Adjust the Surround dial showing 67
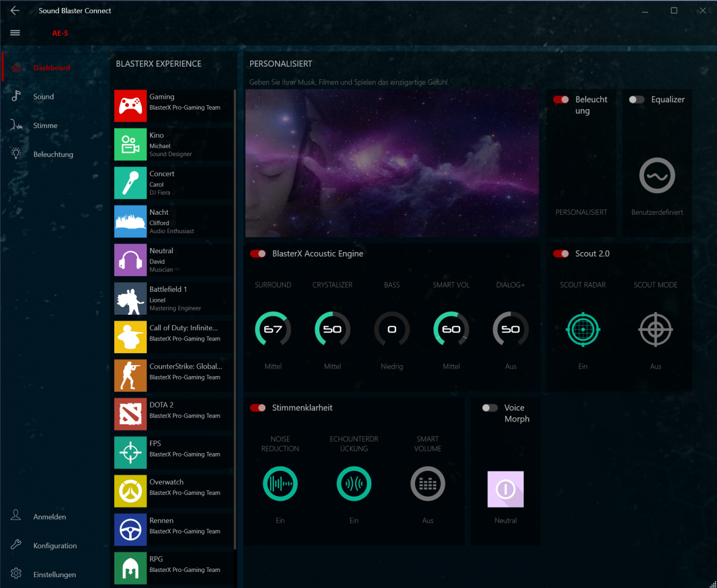Viewport: 717px width, 588px height. click(x=273, y=329)
